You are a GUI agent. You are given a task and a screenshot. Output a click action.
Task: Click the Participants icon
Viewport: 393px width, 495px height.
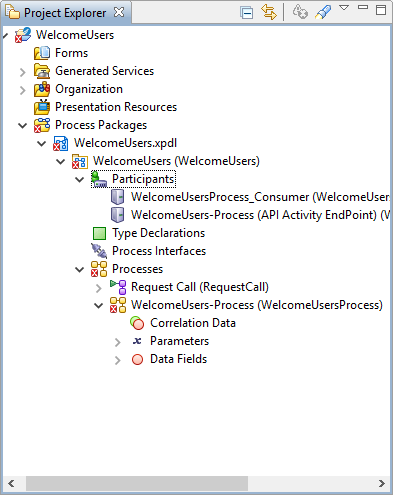[x=99, y=179]
